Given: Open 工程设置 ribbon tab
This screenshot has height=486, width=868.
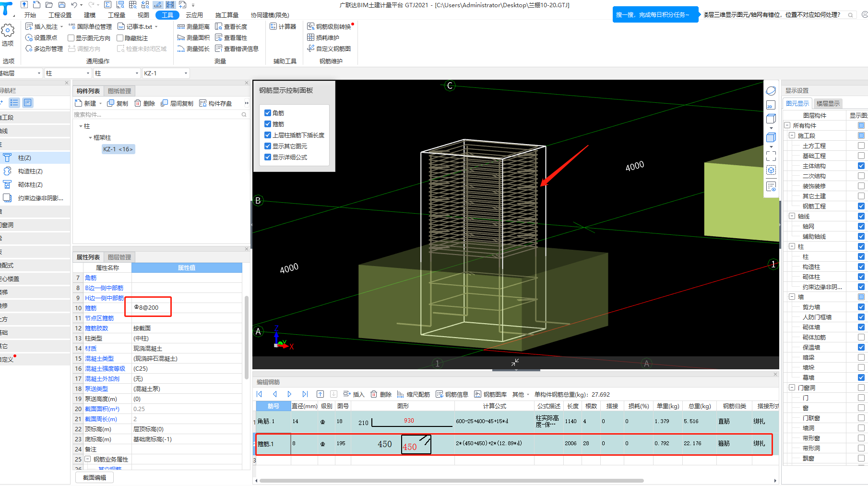Looking at the screenshot, I should tap(60, 15).
